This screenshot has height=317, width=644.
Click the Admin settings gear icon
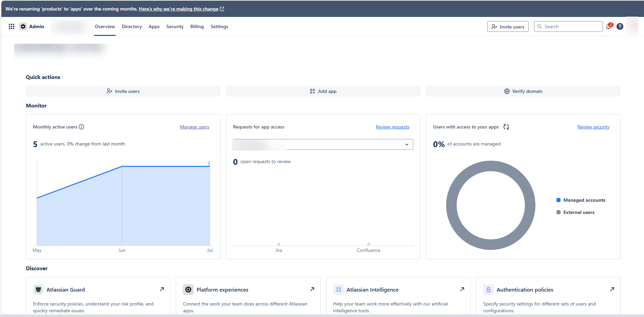click(23, 26)
